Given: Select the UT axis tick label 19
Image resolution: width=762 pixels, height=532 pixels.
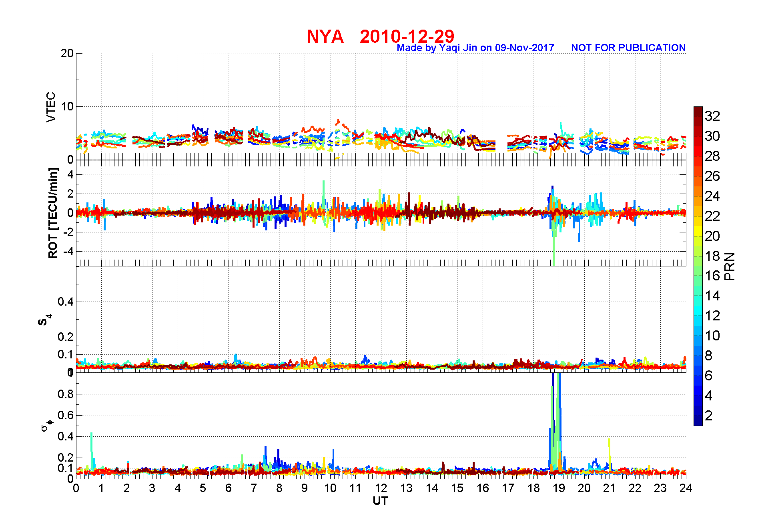Looking at the screenshot, I should [x=559, y=488].
